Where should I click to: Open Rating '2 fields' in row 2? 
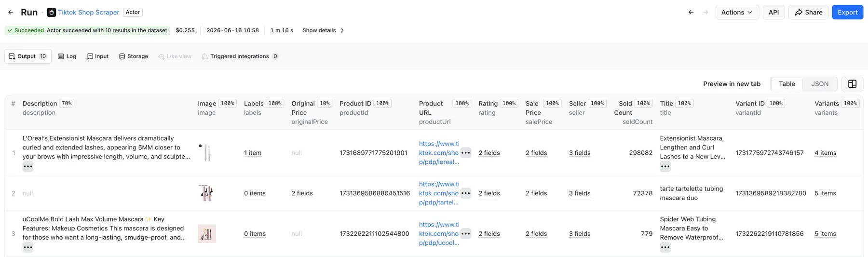click(489, 193)
